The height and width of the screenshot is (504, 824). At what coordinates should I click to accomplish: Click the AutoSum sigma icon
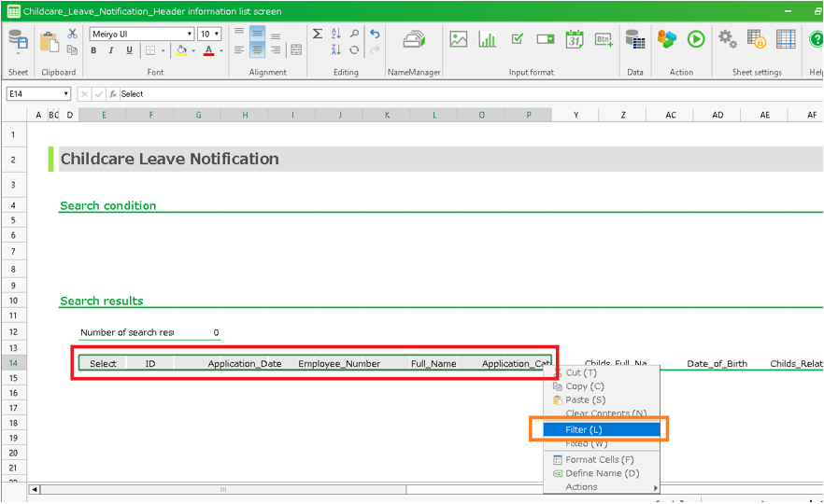[x=318, y=34]
